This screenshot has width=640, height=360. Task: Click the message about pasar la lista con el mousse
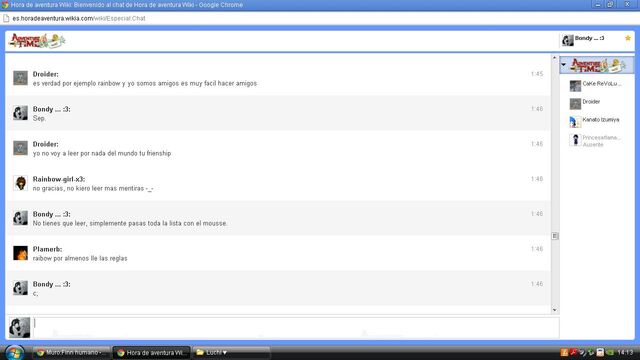pos(130,224)
